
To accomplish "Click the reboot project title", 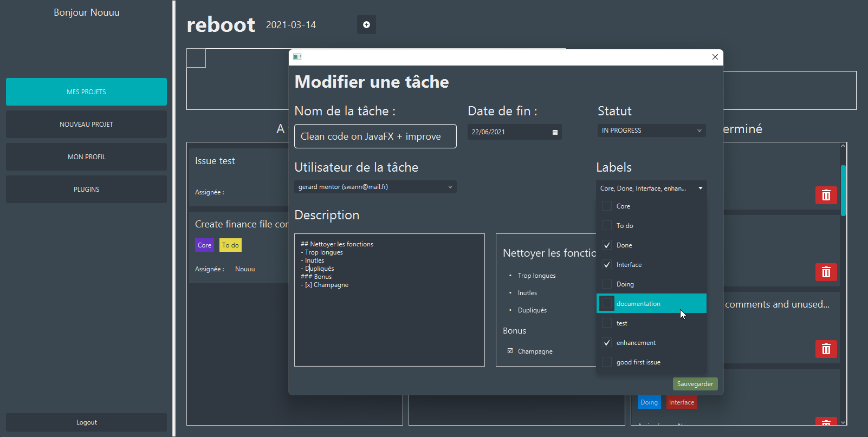I will pyautogui.click(x=221, y=25).
